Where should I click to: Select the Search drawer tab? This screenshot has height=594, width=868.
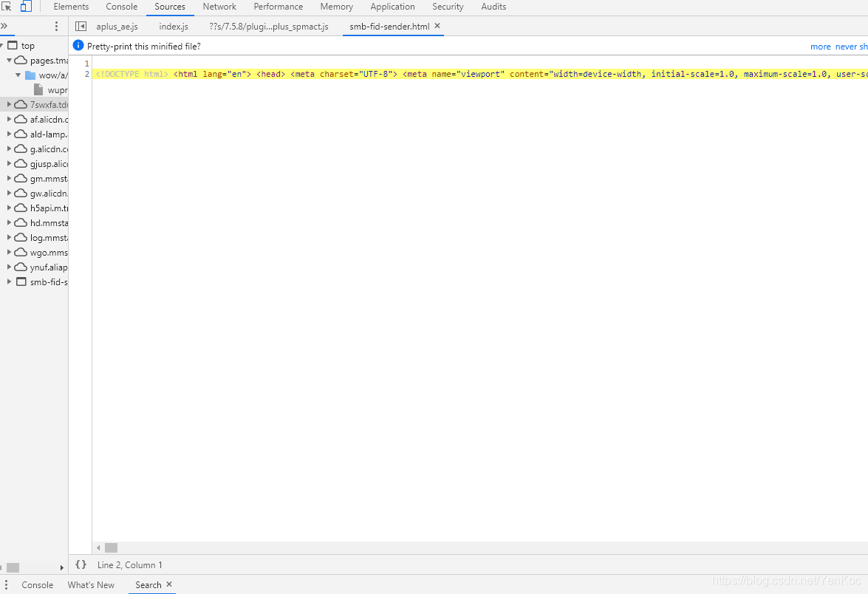click(148, 585)
